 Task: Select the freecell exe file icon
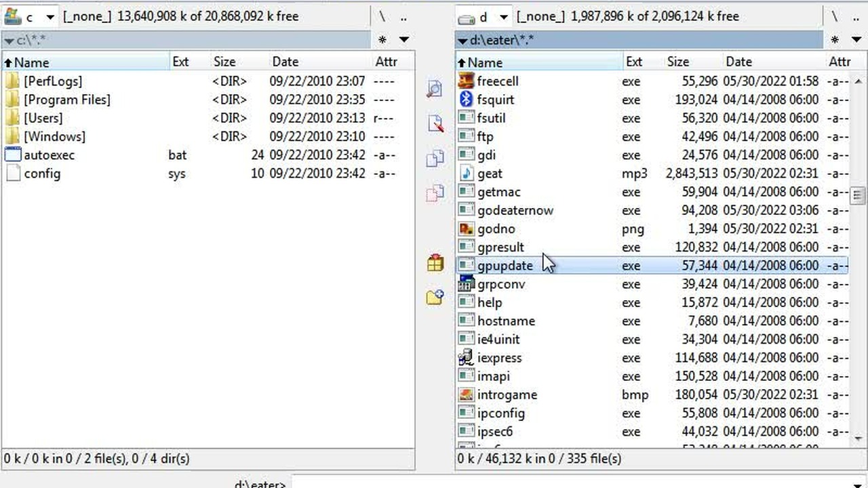click(x=466, y=81)
